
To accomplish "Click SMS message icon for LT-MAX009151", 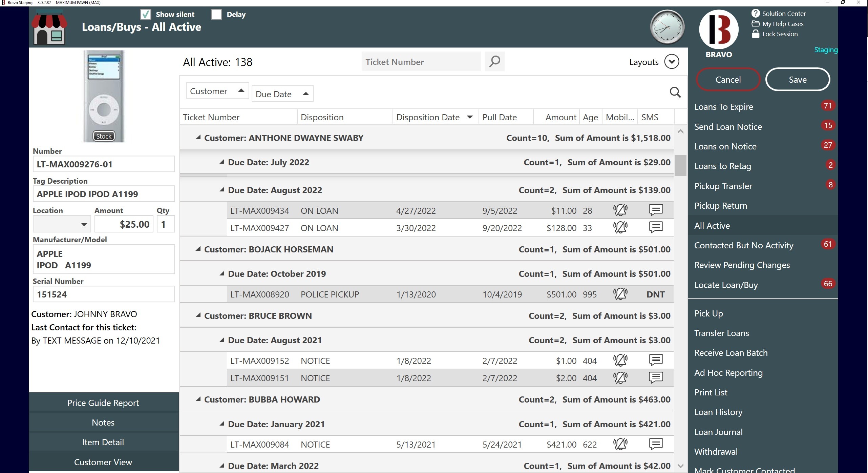I will [656, 377].
